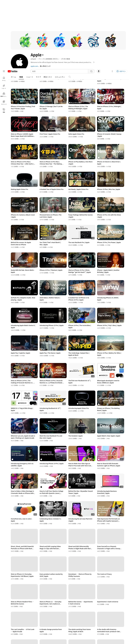Open Fuzzy Feelings video thumbnail
129x644 pixels.
pyautogui.click(x=82, y=205)
